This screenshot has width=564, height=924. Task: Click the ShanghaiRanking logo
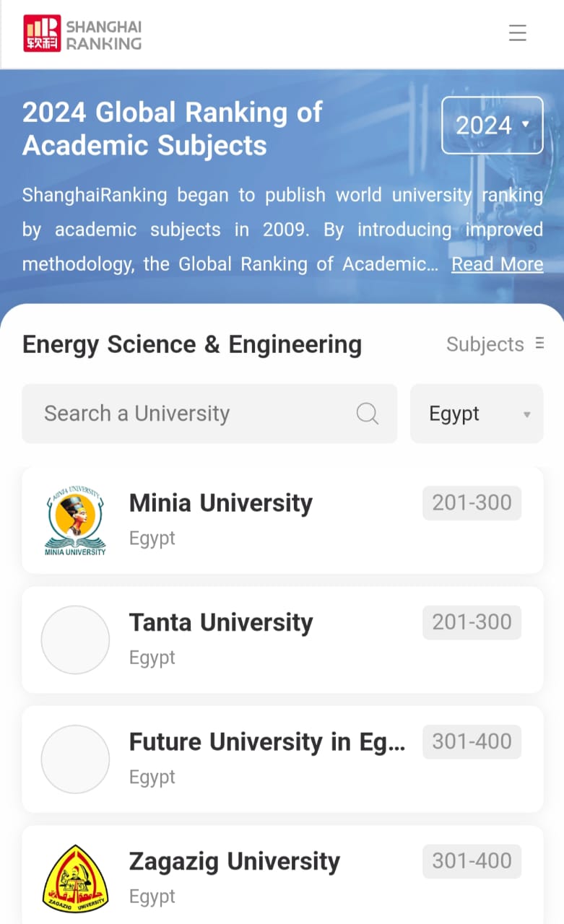[x=82, y=34]
